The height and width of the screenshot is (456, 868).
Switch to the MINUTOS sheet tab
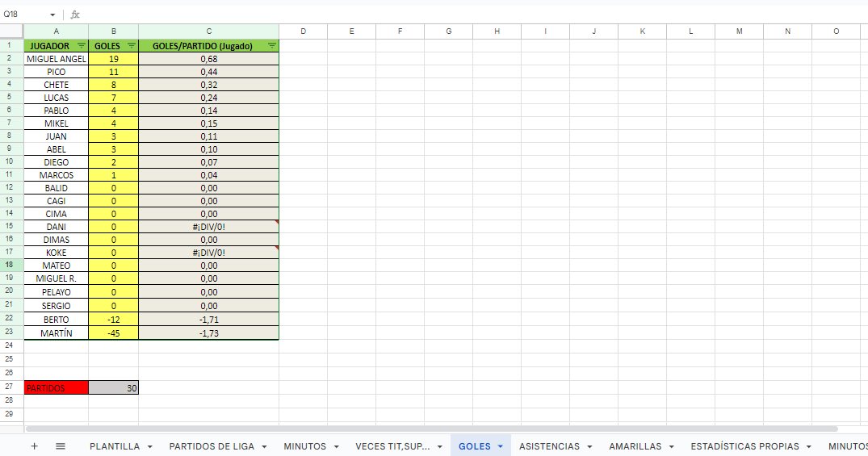coord(305,446)
